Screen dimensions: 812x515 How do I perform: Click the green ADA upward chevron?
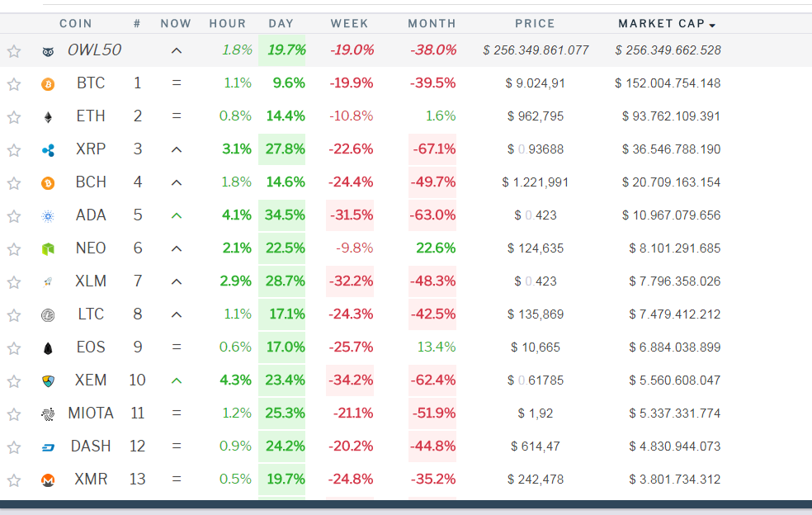[177, 215]
